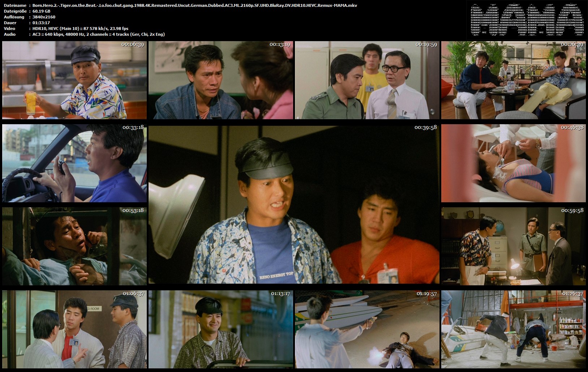Click the file size value 60.19 GB
The height and width of the screenshot is (372, 588).
[x=42, y=11]
